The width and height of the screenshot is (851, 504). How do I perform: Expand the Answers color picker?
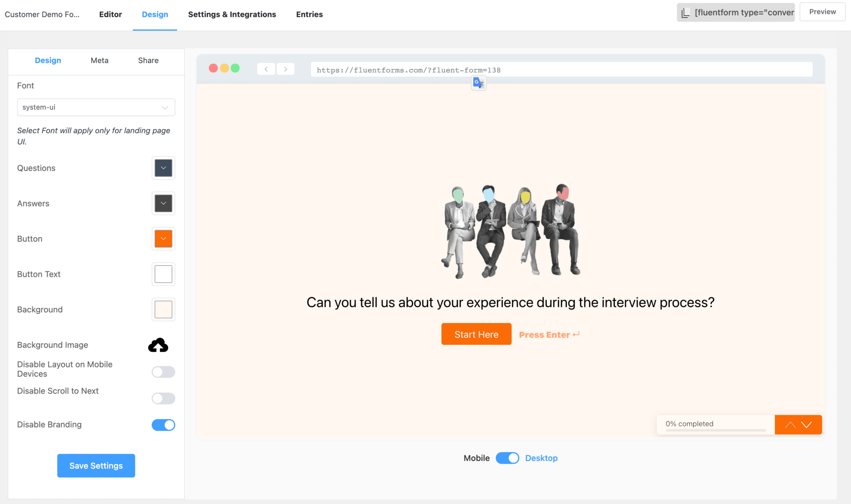[x=163, y=203]
